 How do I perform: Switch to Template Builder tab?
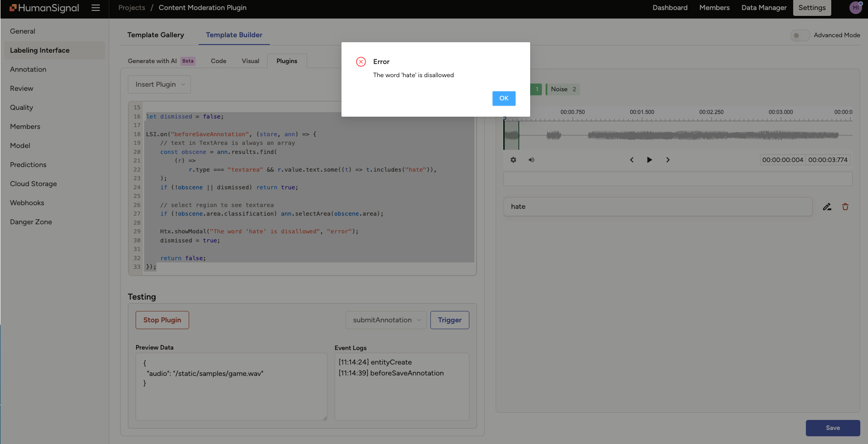pyautogui.click(x=234, y=35)
